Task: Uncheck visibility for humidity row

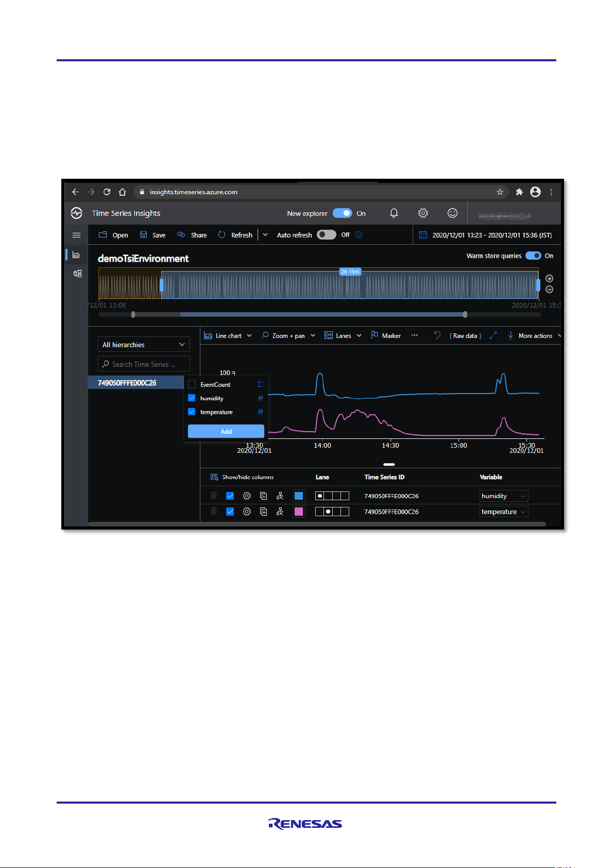Action: (230, 496)
